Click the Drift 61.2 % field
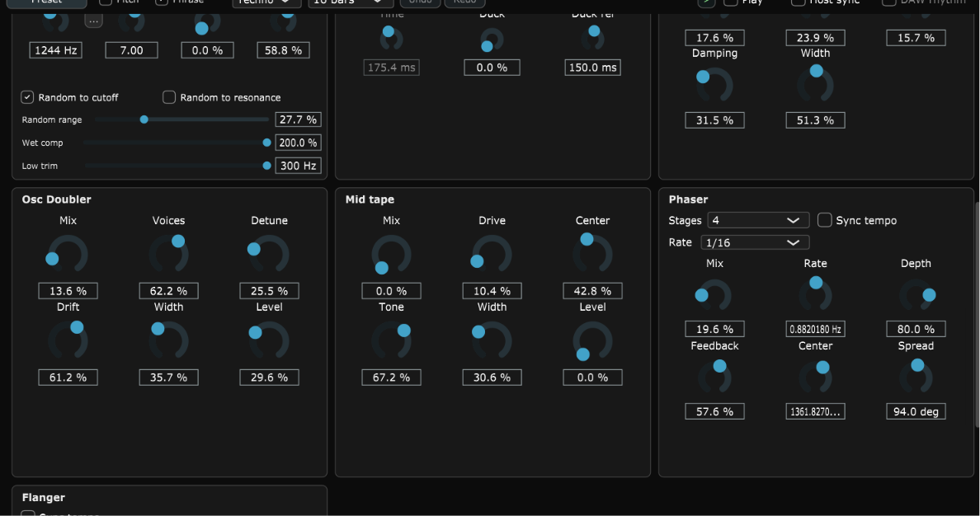The image size is (980, 516). point(68,378)
